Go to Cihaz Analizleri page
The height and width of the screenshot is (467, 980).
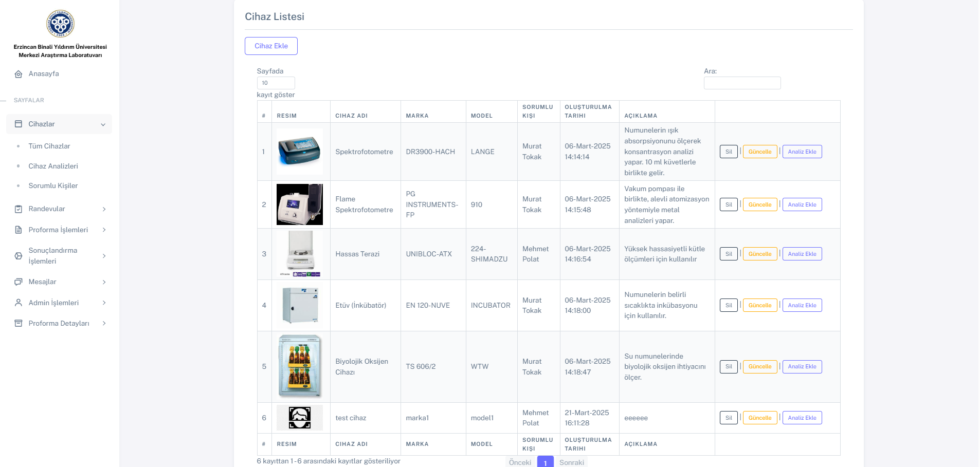(53, 166)
